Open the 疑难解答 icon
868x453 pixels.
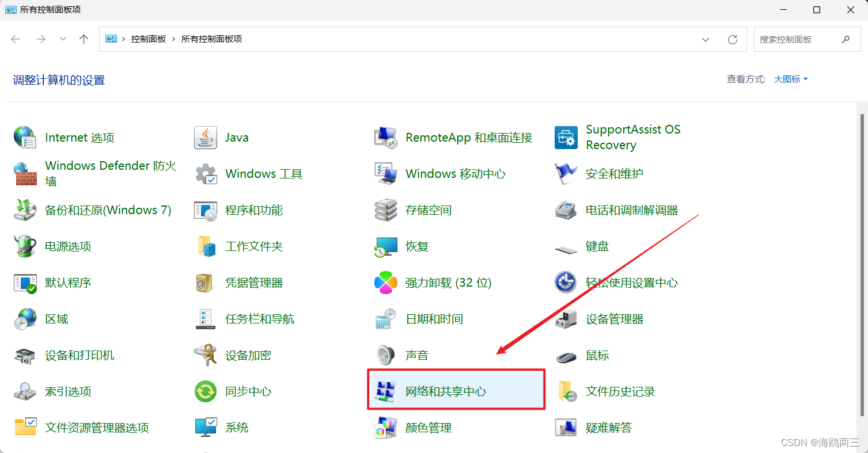click(x=566, y=428)
